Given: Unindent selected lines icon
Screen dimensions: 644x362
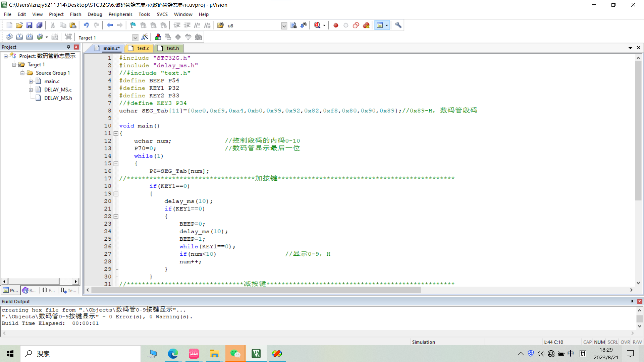Looking at the screenshot, I should pos(187,25).
